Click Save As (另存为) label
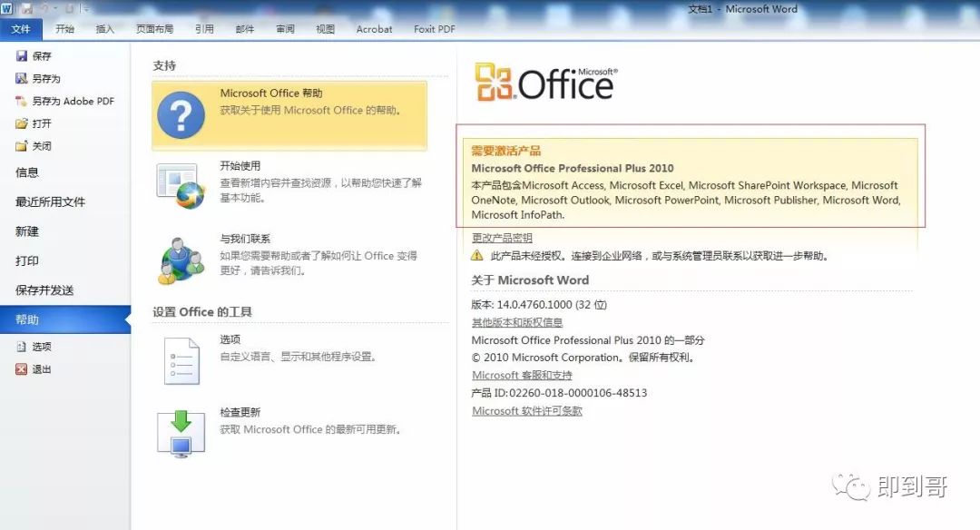 [x=46, y=78]
